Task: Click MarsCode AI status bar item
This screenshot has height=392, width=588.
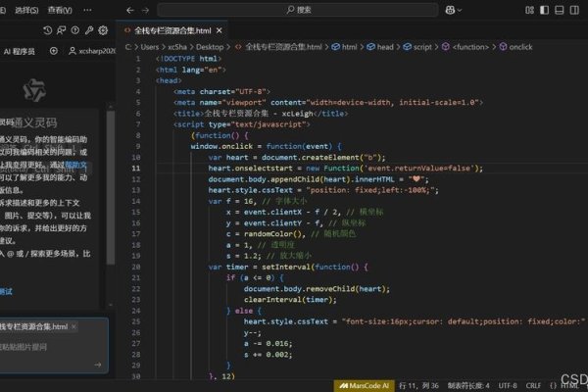Action: (x=364, y=385)
